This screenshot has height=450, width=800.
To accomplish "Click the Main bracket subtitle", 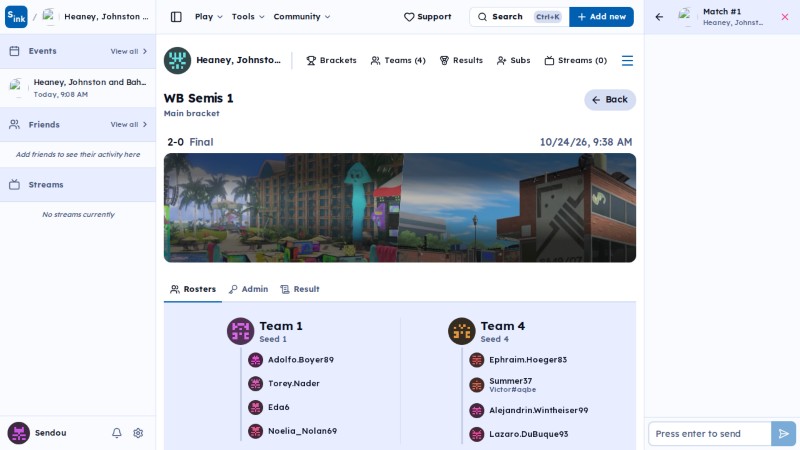I will tap(191, 113).
